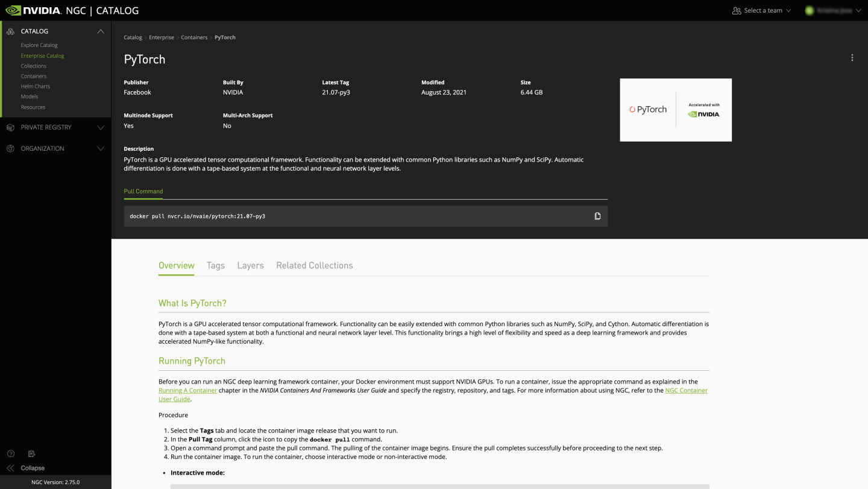Click the Select a team people icon
Image resolution: width=868 pixels, height=489 pixels.
737,10
